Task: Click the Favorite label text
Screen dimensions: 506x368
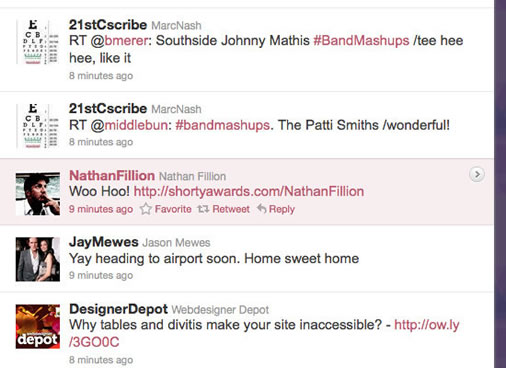Action: click(173, 209)
